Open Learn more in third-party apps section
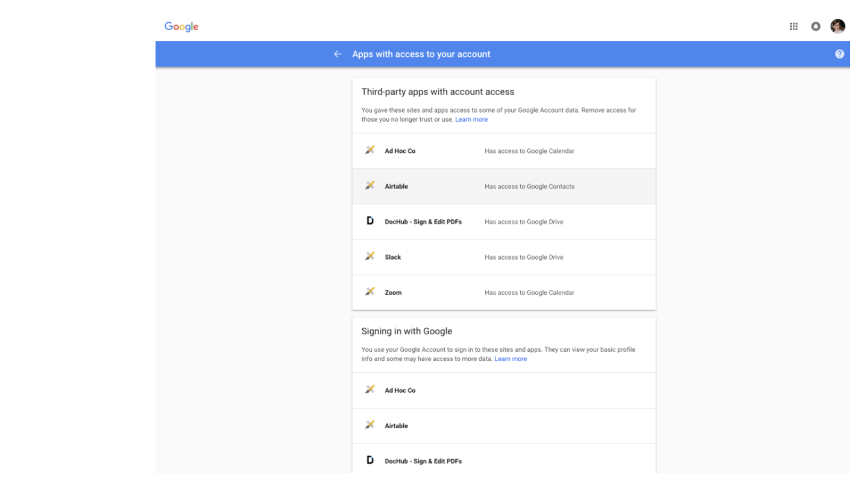The height and width of the screenshot is (488, 868). point(471,119)
